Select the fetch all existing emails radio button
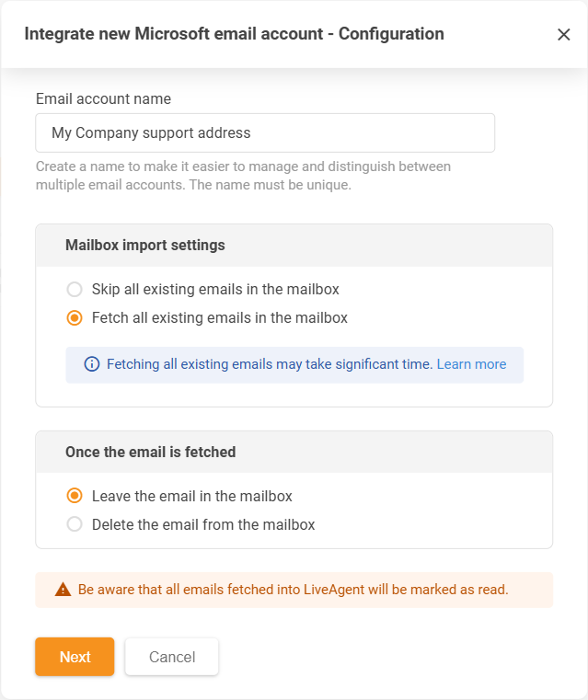 tap(75, 318)
